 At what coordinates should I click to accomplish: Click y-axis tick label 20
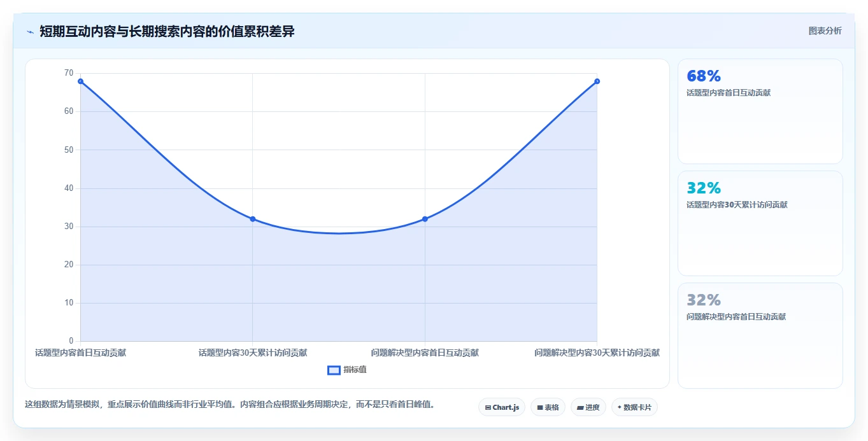(69, 265)
